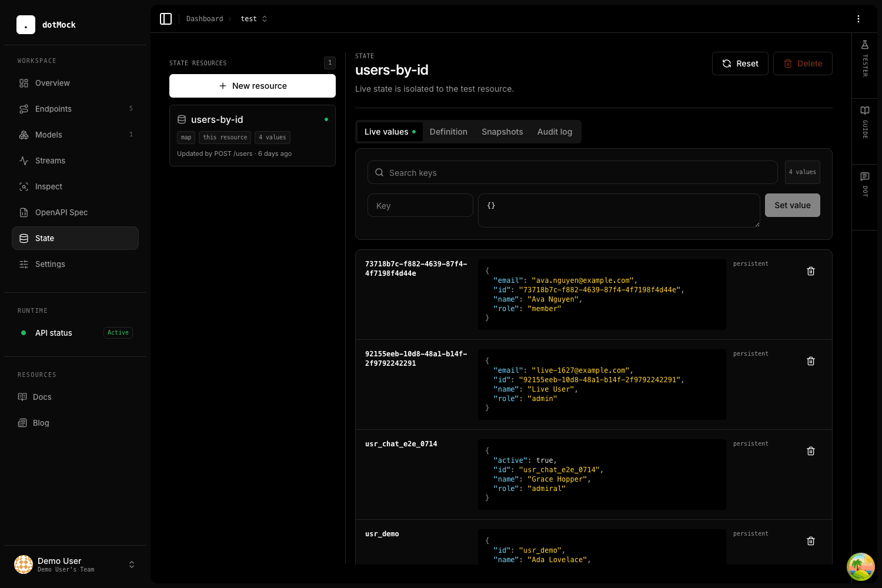
Task: Click the Dashboard breadcrumb link
Action: pos(205,19)
